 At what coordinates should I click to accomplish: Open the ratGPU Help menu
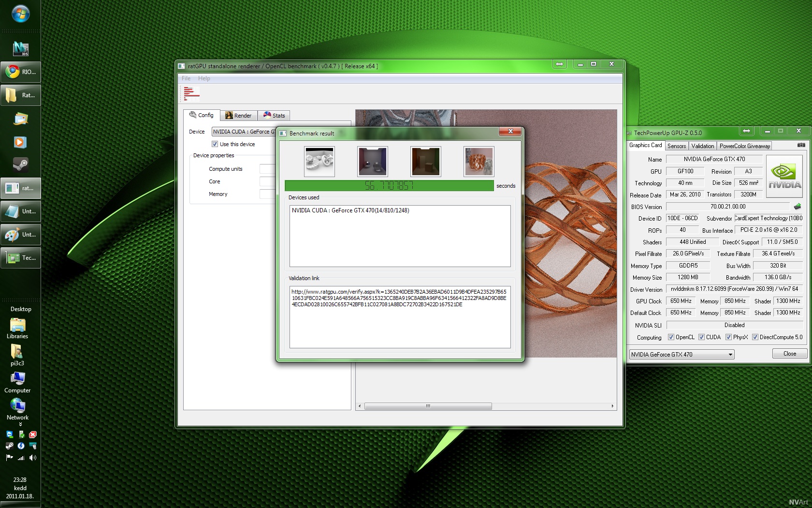pos(204,78)
